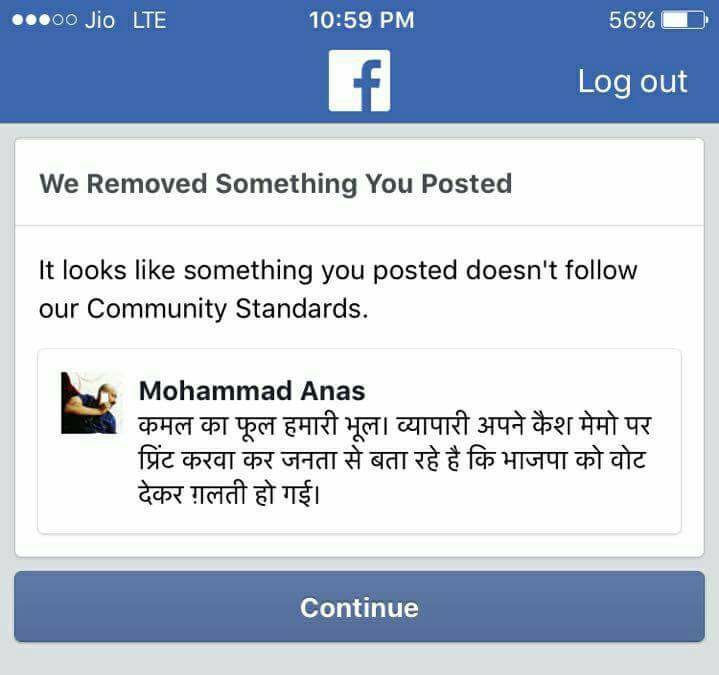Tap the Hindi line starting 'प्रिंट करवा कर'
The height and width of the screenshot is (675, 719).
click(x=392, y=460)
